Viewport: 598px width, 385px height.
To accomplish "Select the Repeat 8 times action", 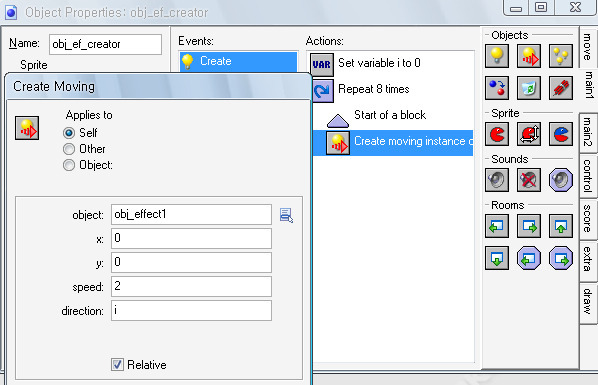I will pos(393,90).
